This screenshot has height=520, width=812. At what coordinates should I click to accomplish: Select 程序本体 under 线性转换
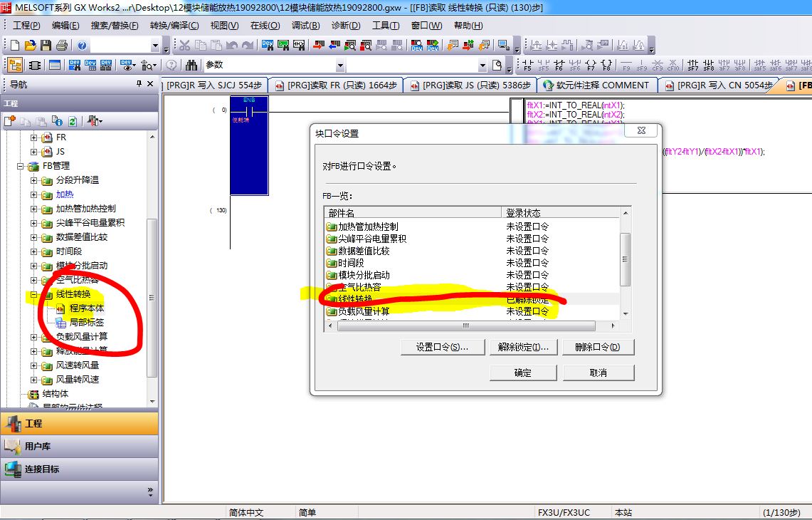(86, 308)
